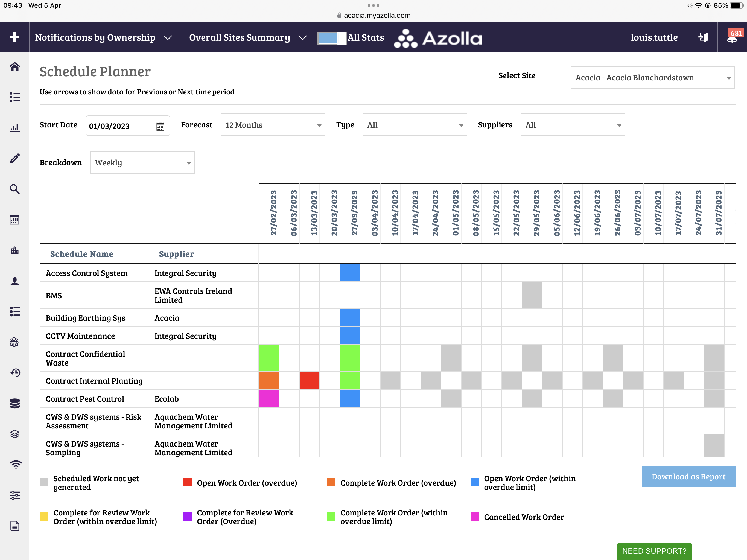Click the buildings/sites icon in the sidebar
747x560 pixels.
(14, 250)
